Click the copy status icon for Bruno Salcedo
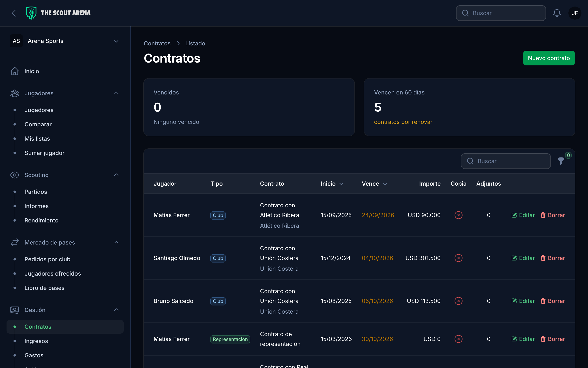 coord(459,301)
